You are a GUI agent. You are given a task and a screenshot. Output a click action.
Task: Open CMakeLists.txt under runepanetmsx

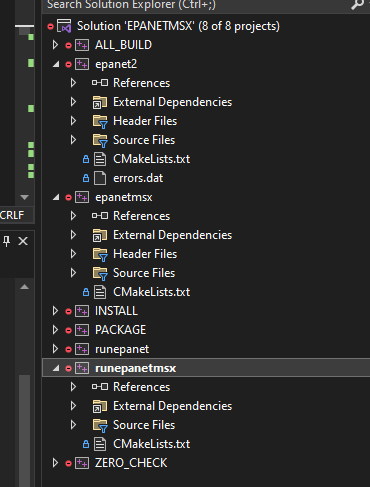pyautogui.click(x=152, y=444)
